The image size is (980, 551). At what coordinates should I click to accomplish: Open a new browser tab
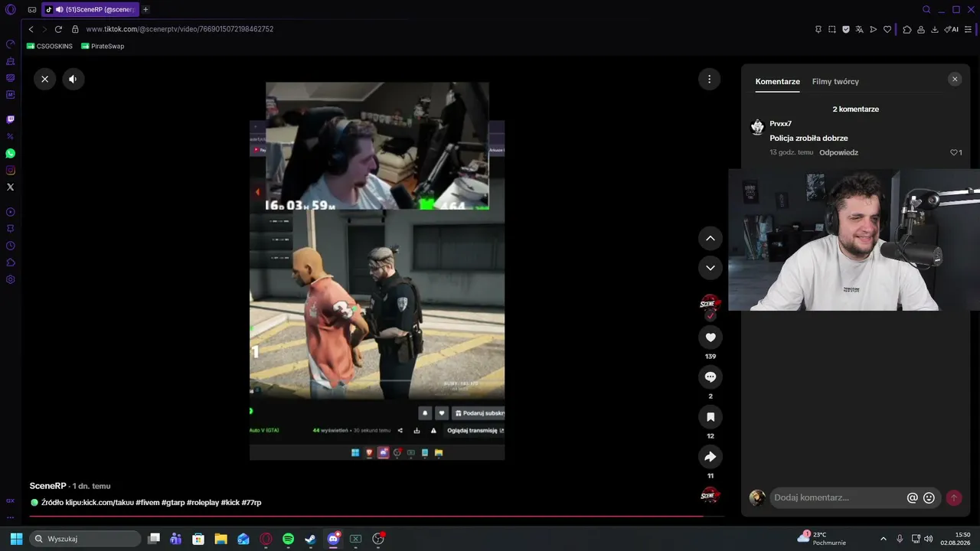pyautogui.click(x=145, y=9)
